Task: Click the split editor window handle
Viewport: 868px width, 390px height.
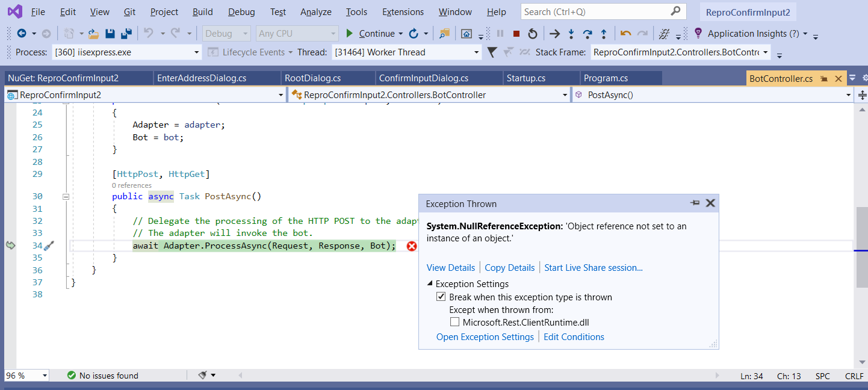Action: point(862,94)
